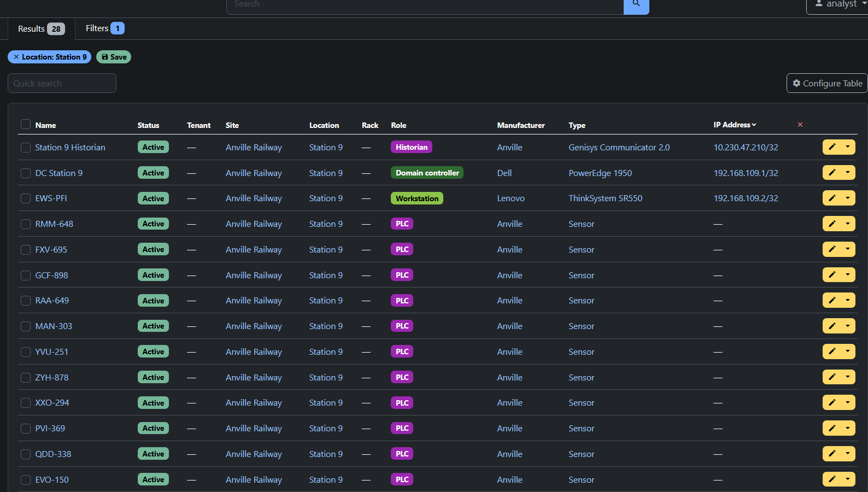This screenshot has width=868, height=492.
Task: Edit the PVI-369 device
Action: (832, 428)
